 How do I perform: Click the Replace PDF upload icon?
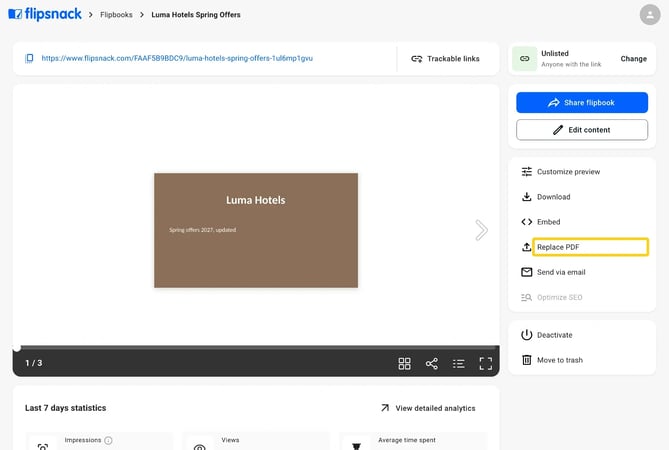click(526, 247)
